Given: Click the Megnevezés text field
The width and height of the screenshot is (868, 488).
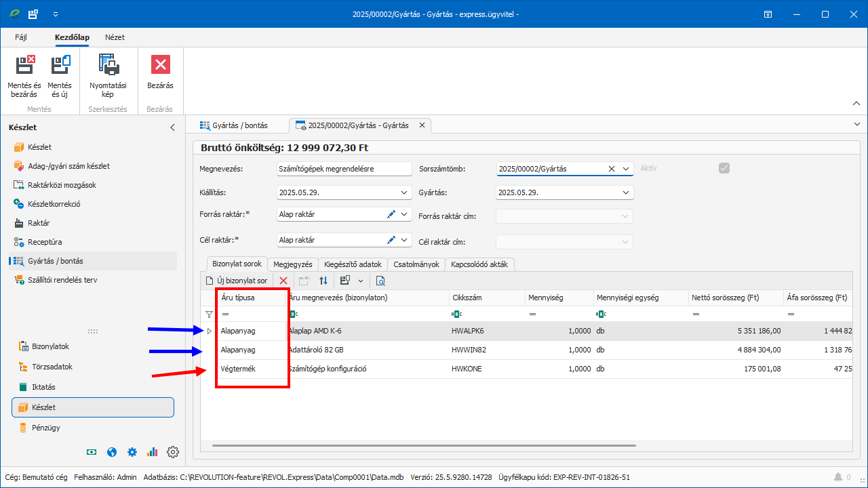Looking at the screenshot, I should [344, 169].
